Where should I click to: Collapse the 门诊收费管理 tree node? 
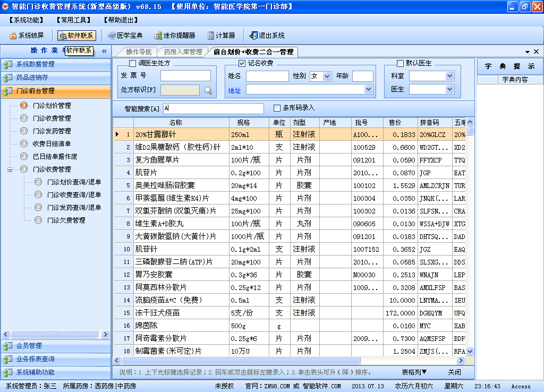click(10, 169)
